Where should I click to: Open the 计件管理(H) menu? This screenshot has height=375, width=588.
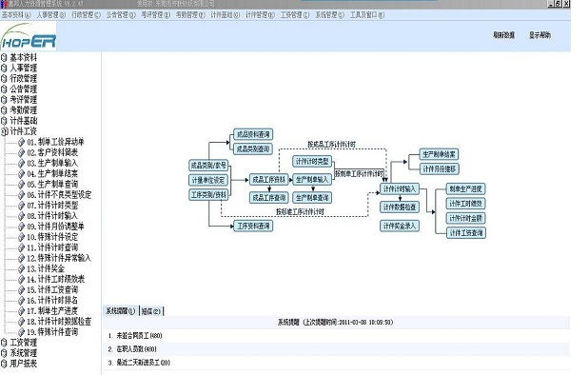point(260,15)
